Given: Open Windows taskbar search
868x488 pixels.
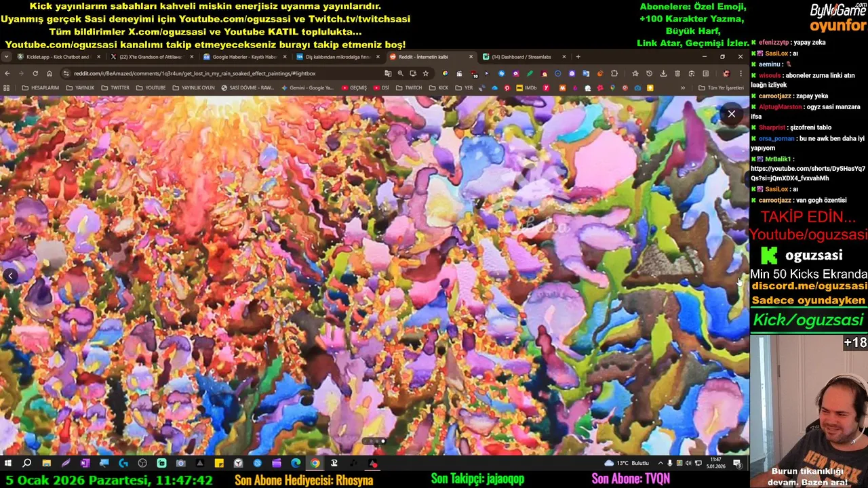Looking at the screenshot, I should coord(27,464).
